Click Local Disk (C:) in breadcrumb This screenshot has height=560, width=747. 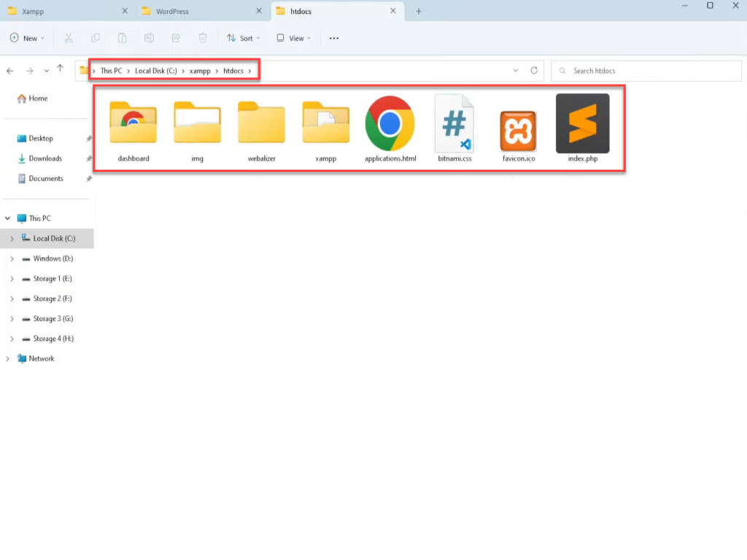click(156, 71)
